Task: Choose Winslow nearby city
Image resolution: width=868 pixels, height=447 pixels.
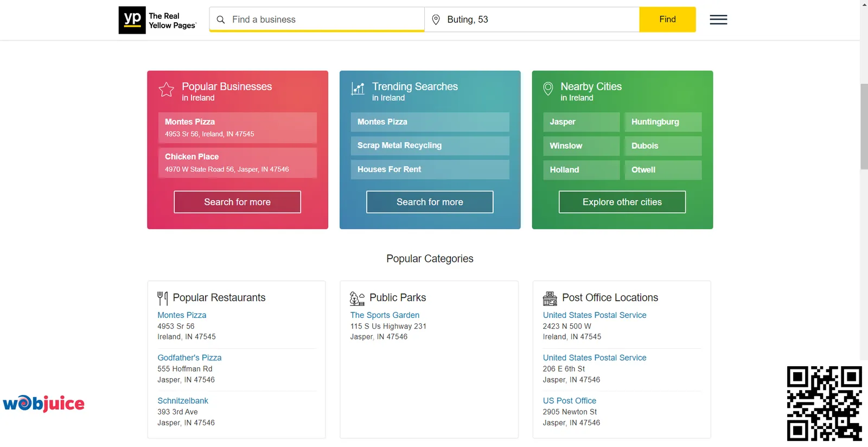Action: 581,146
